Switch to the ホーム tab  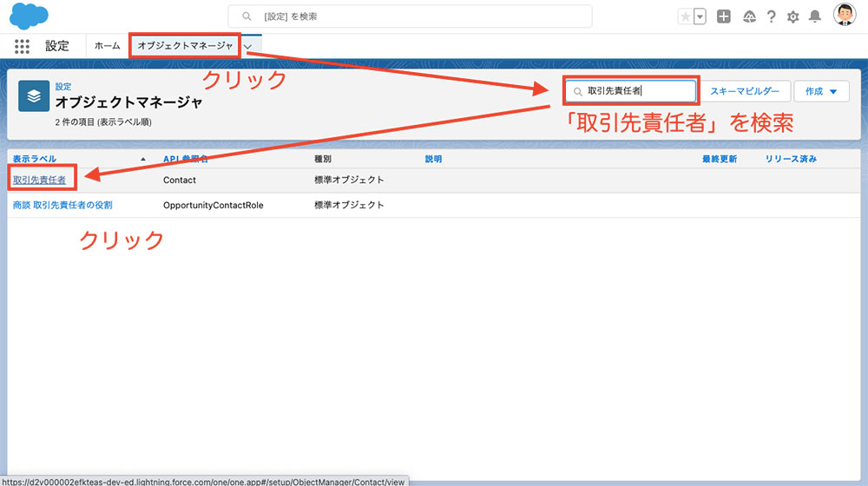coord(107,46)
